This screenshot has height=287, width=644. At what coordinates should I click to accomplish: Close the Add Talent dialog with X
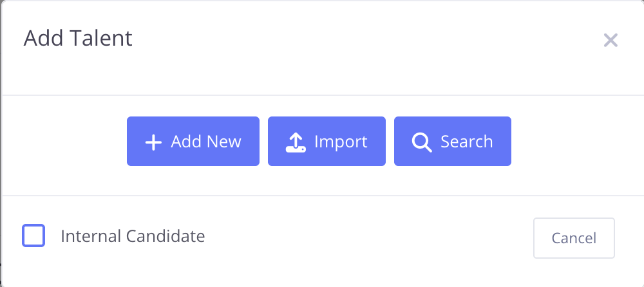[611, 41]
